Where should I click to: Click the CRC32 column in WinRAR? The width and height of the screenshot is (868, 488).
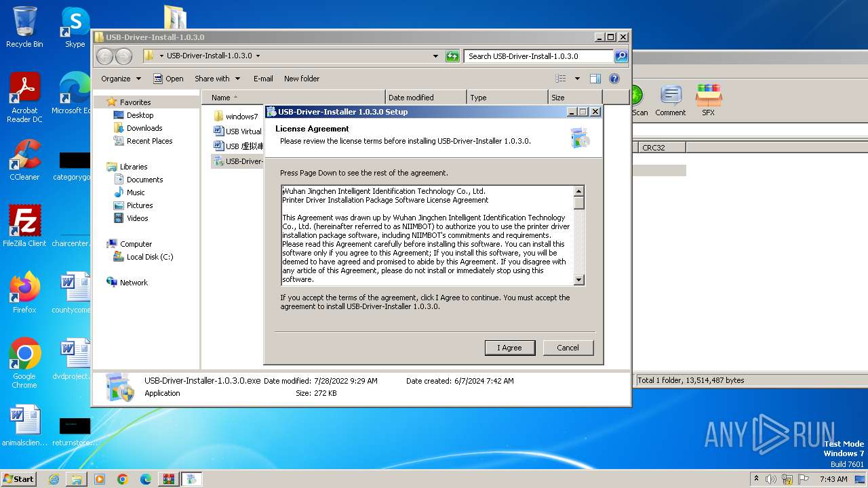coord(661,147)
